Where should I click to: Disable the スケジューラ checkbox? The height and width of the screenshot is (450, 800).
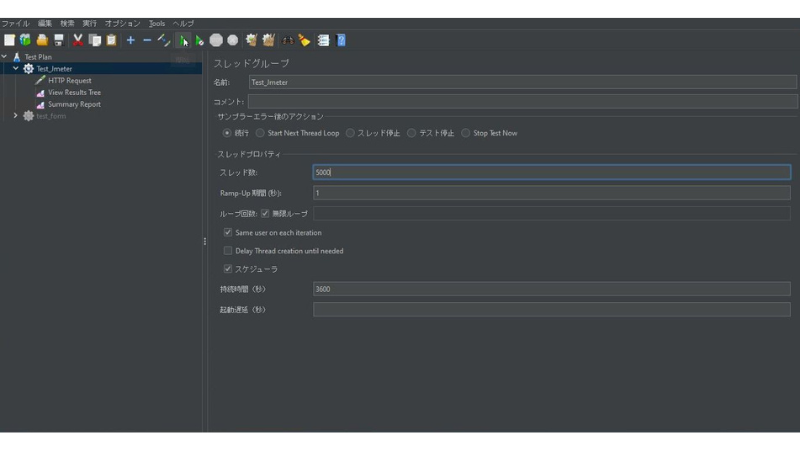pos(228,269)
